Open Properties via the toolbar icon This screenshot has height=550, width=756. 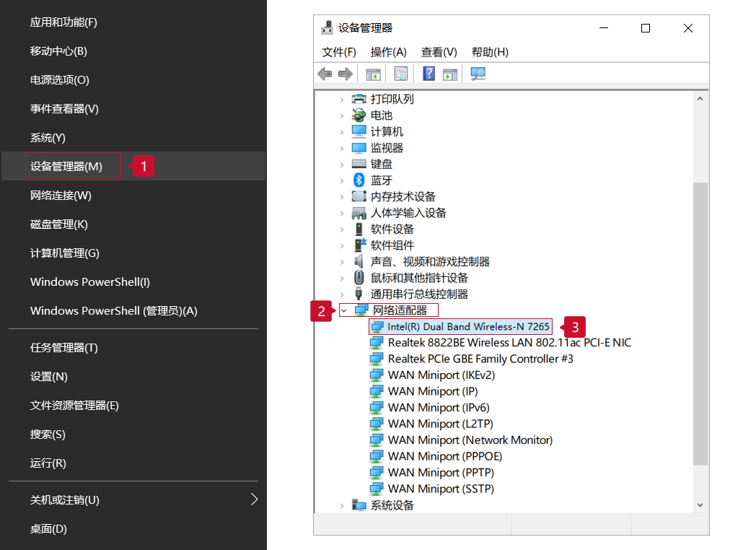point(400,74)
